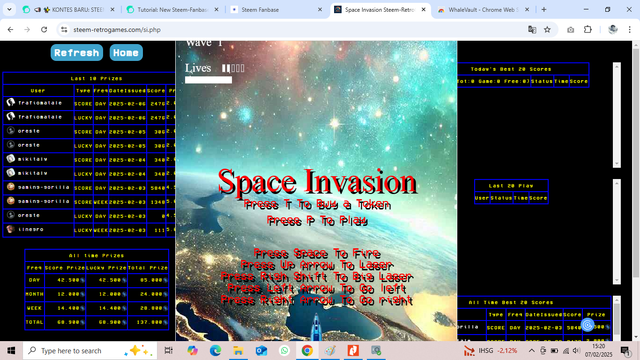Click the Refresh button
This screenshot has height=360, width=640.
coord(77,53)
